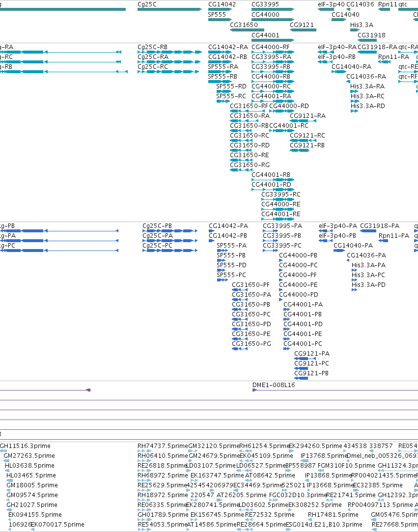Click the Rpn11 gene label in the top track
This screenshot has width=418, height=532.
(x=388, y=4)
